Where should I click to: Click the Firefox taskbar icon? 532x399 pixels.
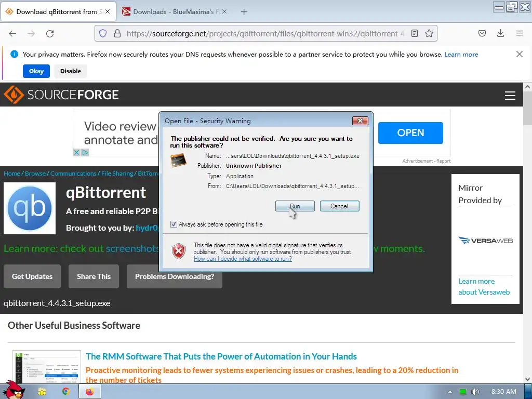tap(89, 392)
